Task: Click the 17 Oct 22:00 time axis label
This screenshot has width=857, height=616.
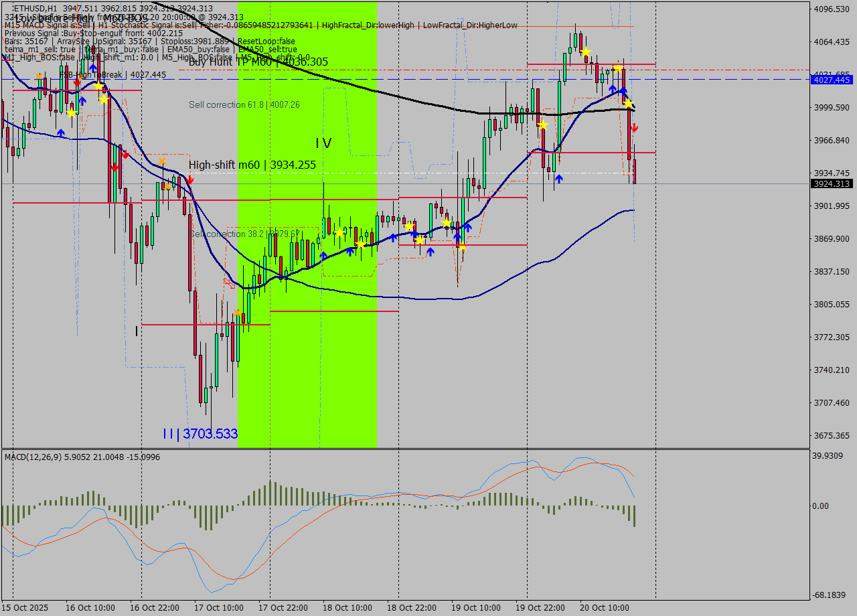Action: (x=283, y=608)
